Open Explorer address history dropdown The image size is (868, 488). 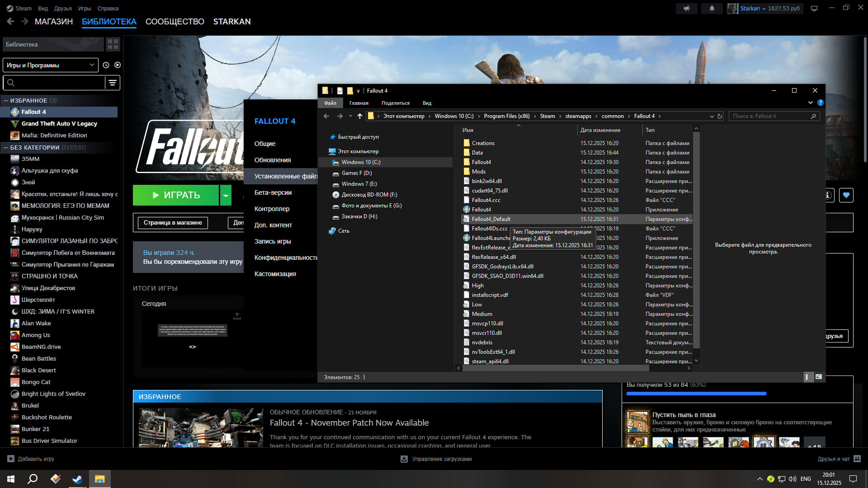[712, 116]
